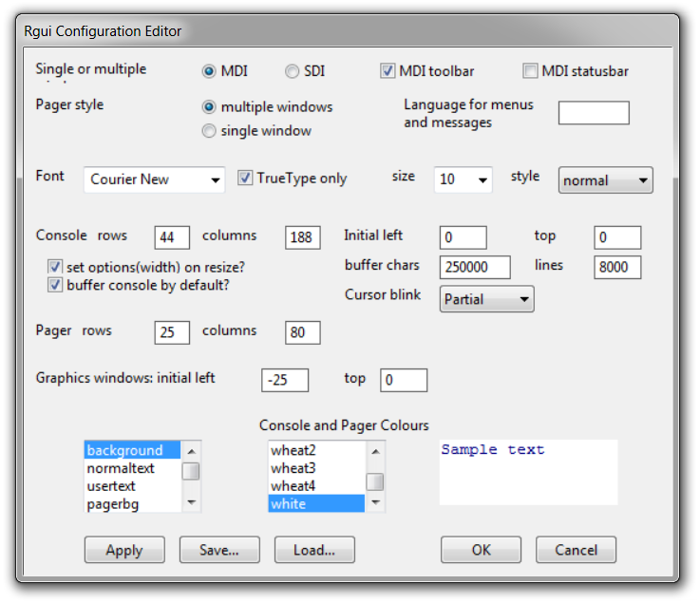The image size is (700, 603).
Task: Click the Load... button
Action: click(x=314, y=550)
